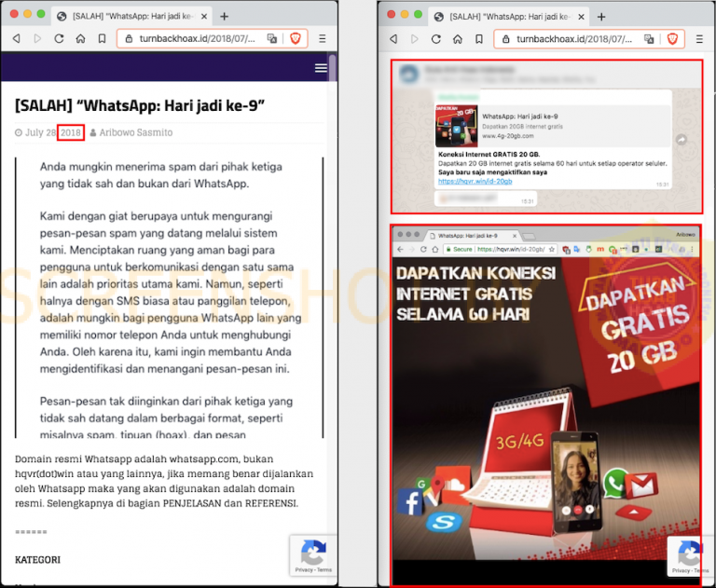Close the [SALAH] tab in right window
Viewport: 716px width, 588px height.
(x=581, y=17)
